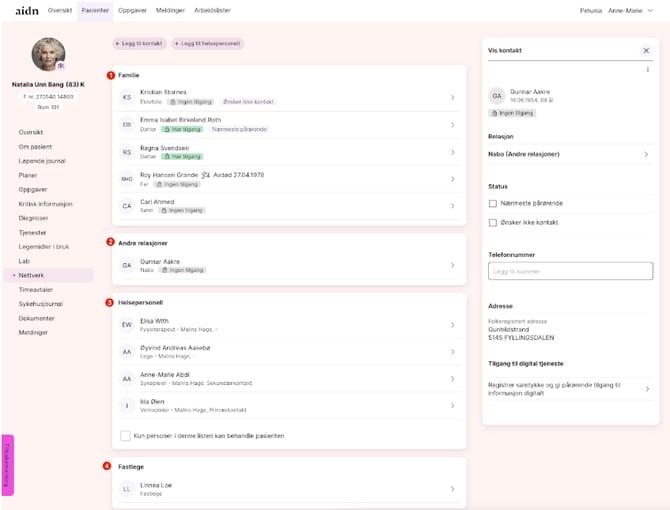Click the 'Legg til kontakt' button
Image resolution: width=670 pixels, height=510 pixels.
139,44
